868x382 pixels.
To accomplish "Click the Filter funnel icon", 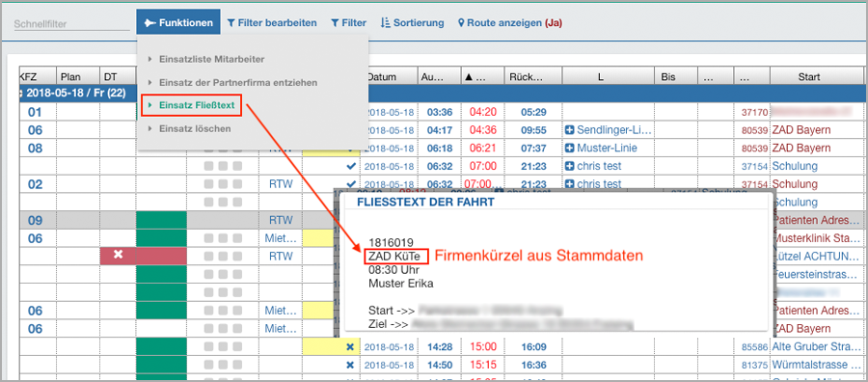I will 335,23.
